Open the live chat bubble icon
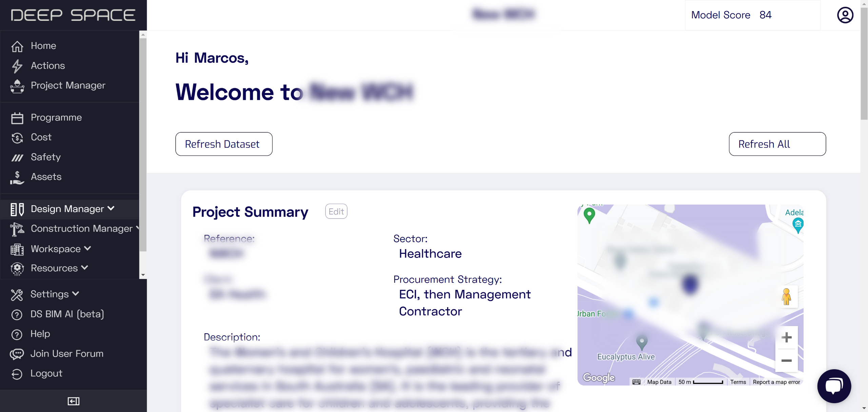 coord(834,386)
